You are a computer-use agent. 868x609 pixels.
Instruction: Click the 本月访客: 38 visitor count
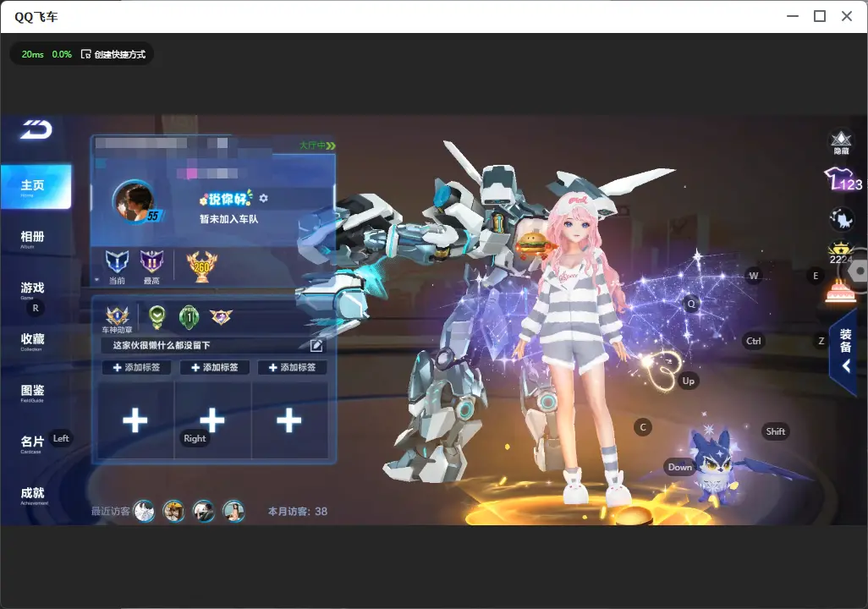tap(298, 512)
